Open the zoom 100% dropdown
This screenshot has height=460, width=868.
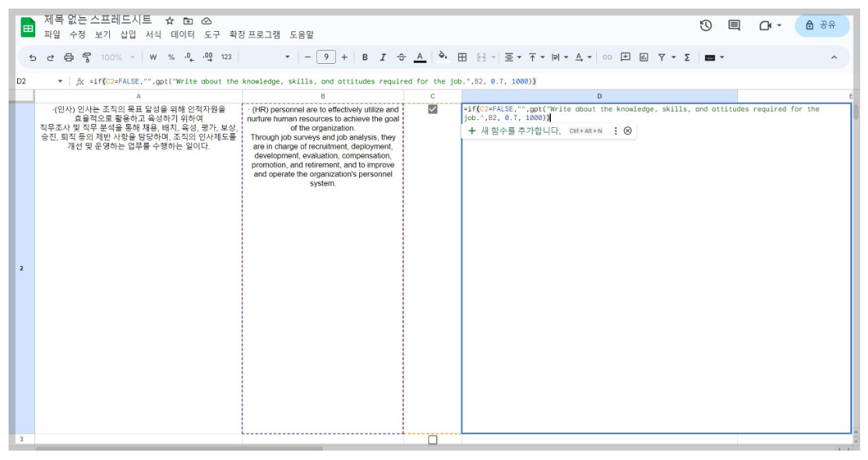(118, 57)
